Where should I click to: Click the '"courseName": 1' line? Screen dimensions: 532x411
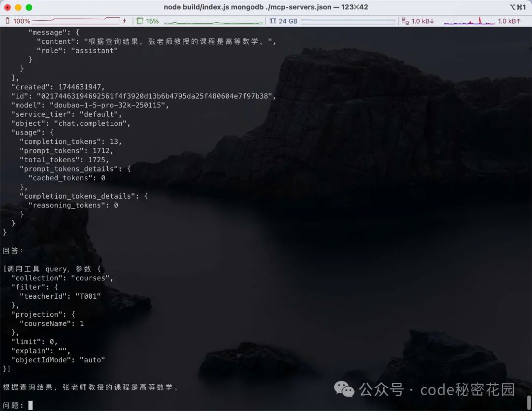tap(52, 324)
